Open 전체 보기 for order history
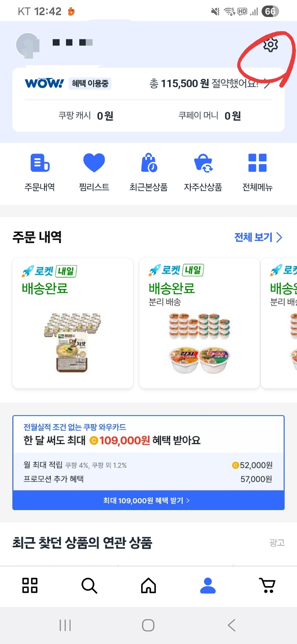Viewport: 297px width, 644px height. 258,238
